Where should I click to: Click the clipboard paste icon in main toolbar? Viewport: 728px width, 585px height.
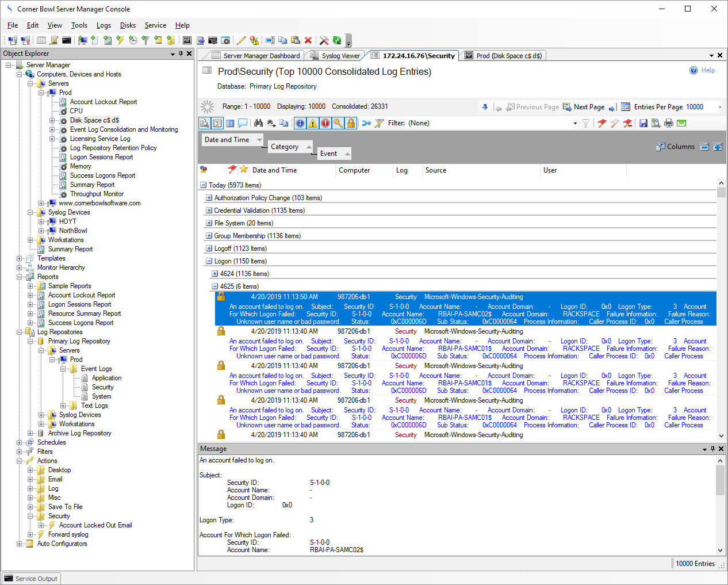(295, 40)
